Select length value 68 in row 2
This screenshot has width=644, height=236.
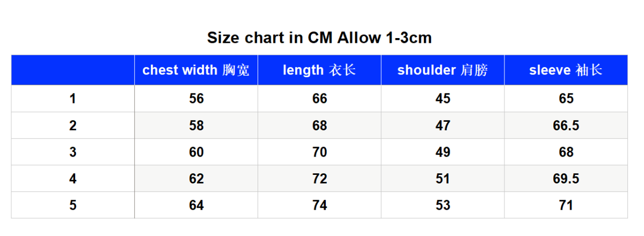click(320, 126)
